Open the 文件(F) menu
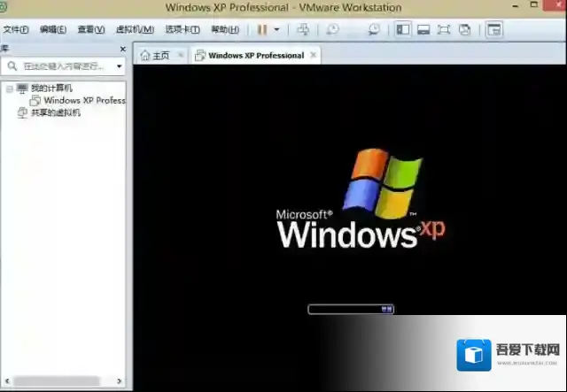This screenshot has height=392, width=567. [x=16, y=29]
